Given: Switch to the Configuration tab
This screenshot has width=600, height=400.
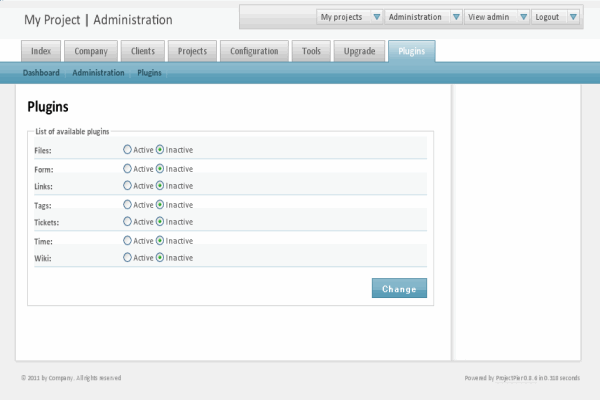Looking at the screenshot, I should click(254, 51).
